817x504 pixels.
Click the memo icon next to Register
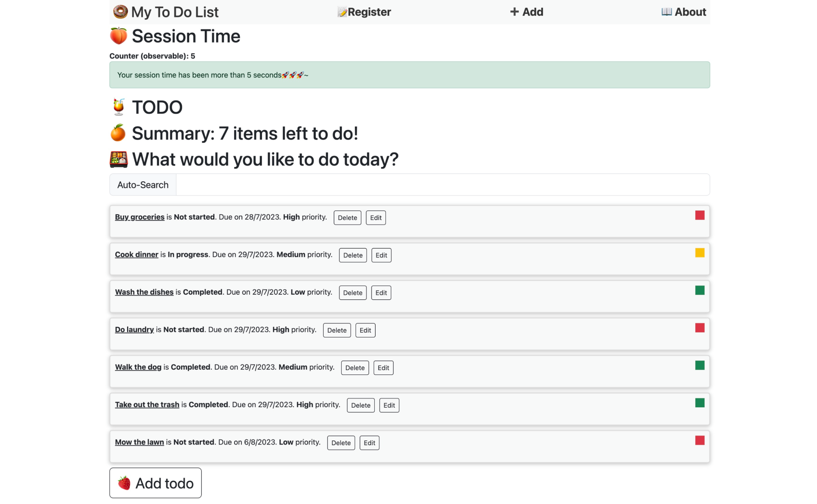(x=342, y=12)
